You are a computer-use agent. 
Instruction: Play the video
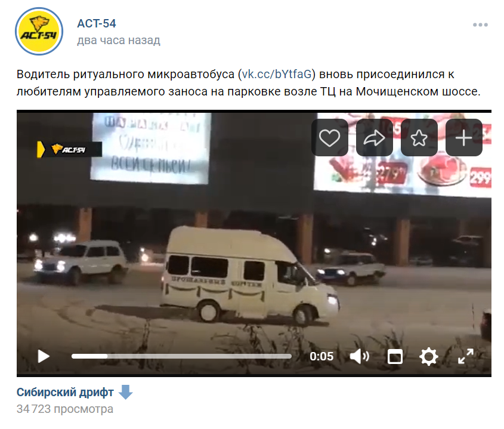[44, 356]
